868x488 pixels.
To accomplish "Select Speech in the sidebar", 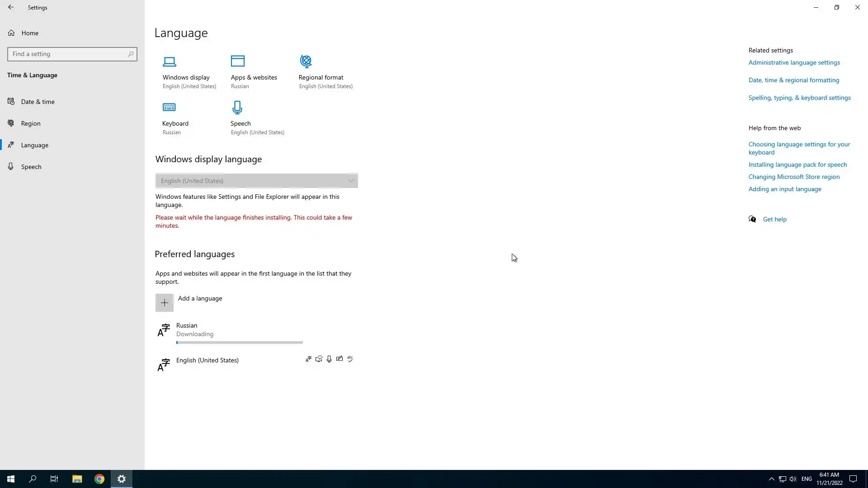I will [31, 167].
